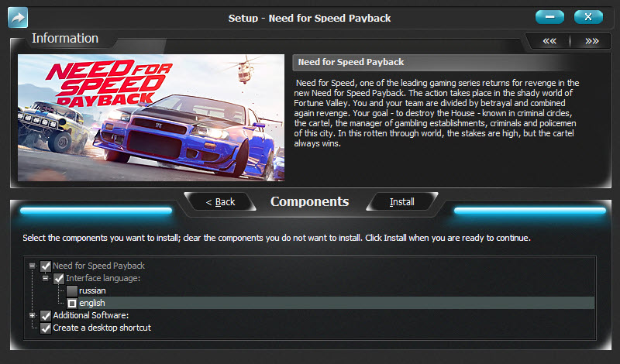Select the Information tab header
The height and width of the screenshot is (364, 620).
pyautogui.click(x=65, y=38)
